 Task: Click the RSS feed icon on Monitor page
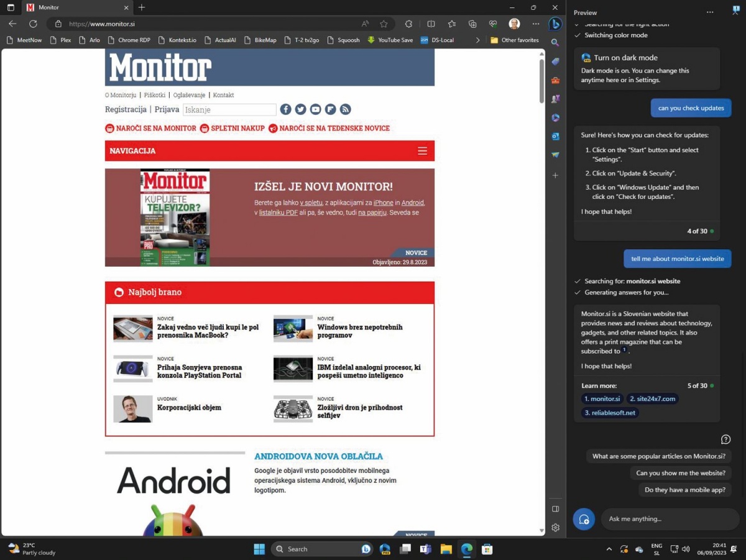(x=346, y=109)
